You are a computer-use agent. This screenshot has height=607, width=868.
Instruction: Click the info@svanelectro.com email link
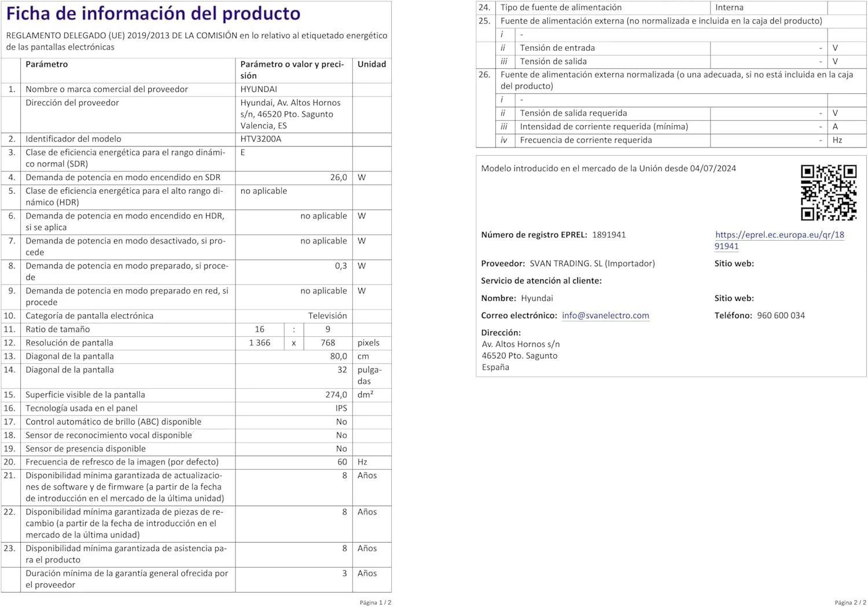point(605,315)
